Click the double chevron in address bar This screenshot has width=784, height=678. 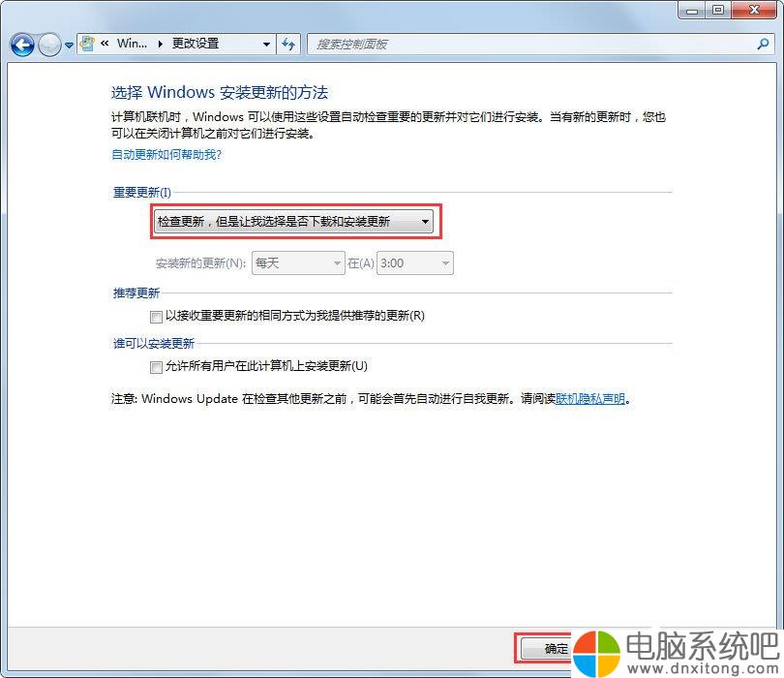tap(105, 44)
